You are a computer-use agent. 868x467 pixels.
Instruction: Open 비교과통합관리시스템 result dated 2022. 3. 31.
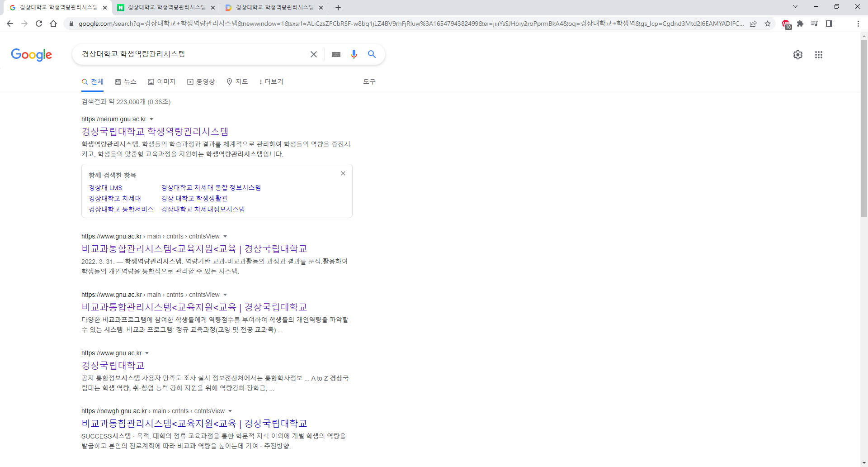[194, 249]
